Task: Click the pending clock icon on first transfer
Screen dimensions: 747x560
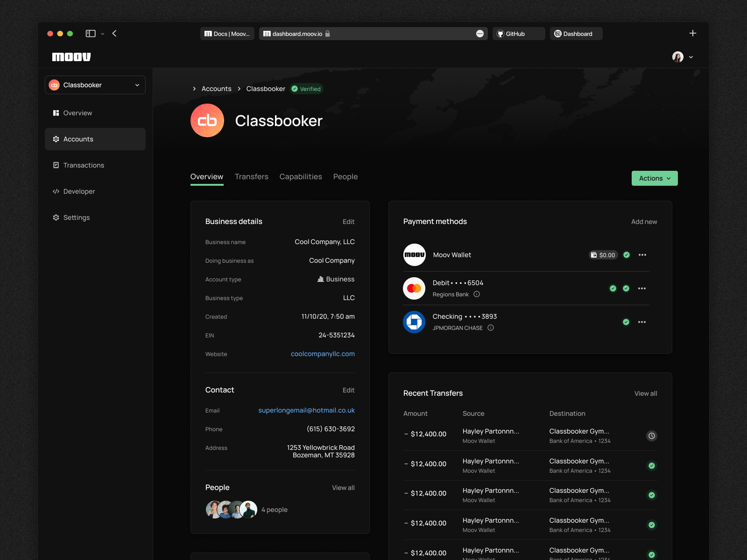Action: [x=652, y=436]
